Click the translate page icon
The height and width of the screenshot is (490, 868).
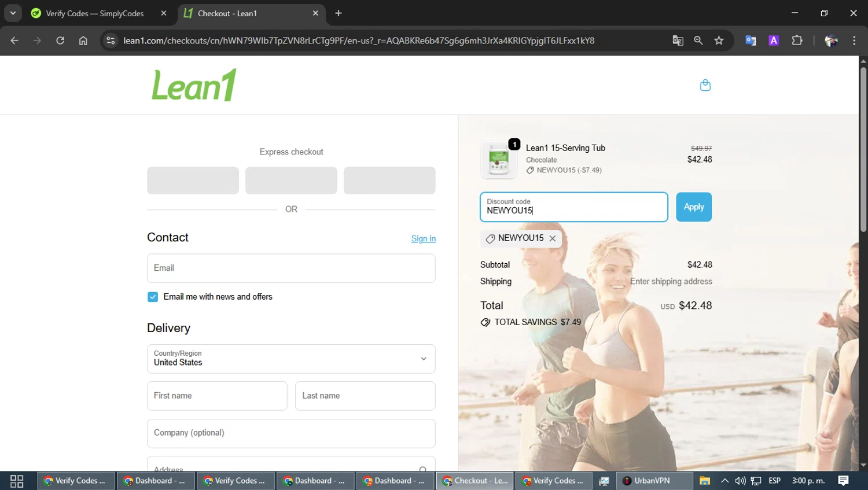(678, 40)
